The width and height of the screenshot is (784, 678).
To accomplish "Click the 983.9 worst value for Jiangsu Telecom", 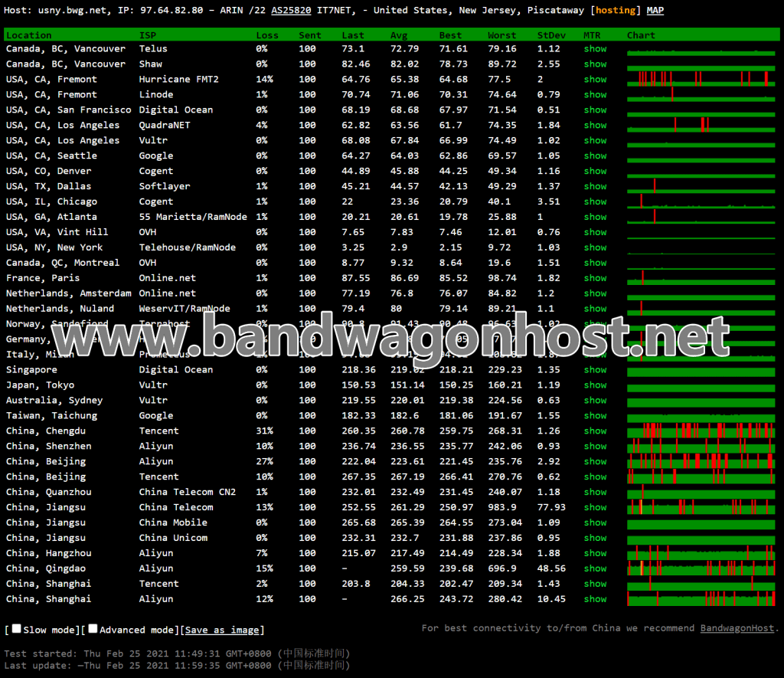I will tap(502, 507).
